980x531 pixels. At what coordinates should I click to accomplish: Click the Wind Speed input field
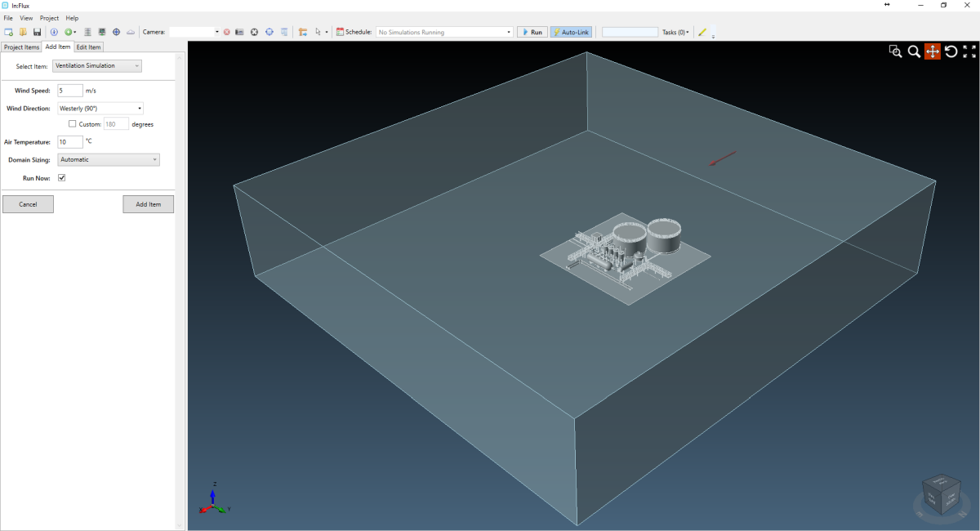(70, 91)
